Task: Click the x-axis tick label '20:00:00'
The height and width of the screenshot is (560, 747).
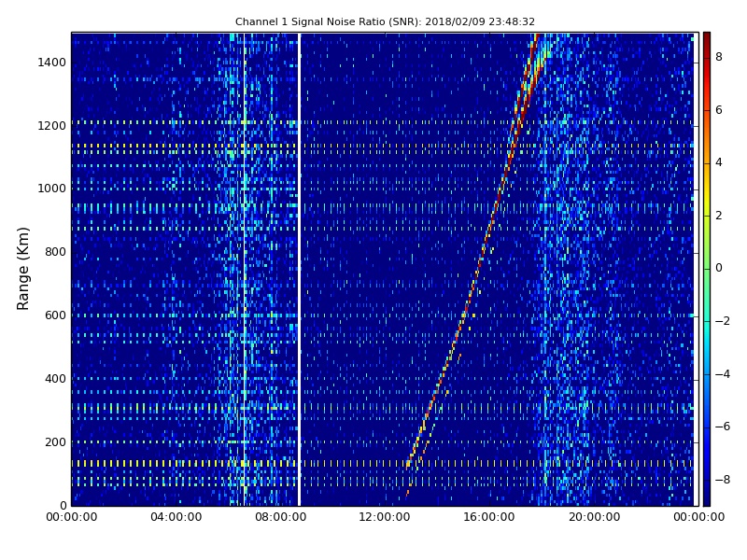Action: pos(594,517)
